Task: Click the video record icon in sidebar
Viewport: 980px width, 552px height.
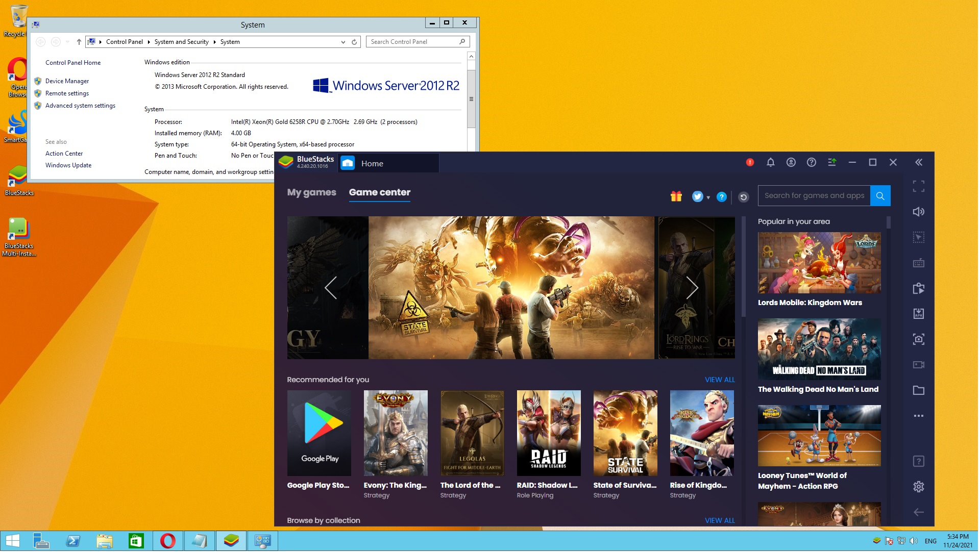Action: coord(919,365)
